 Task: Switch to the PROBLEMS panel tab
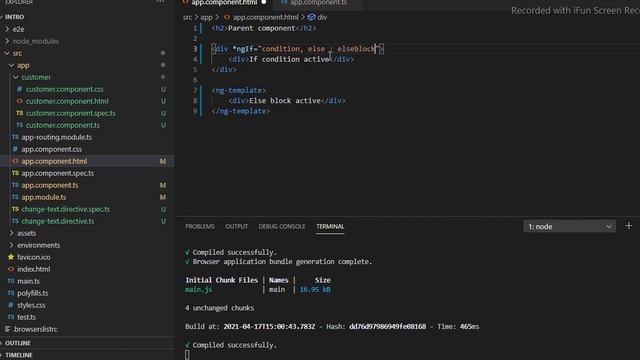coord(200,227)
